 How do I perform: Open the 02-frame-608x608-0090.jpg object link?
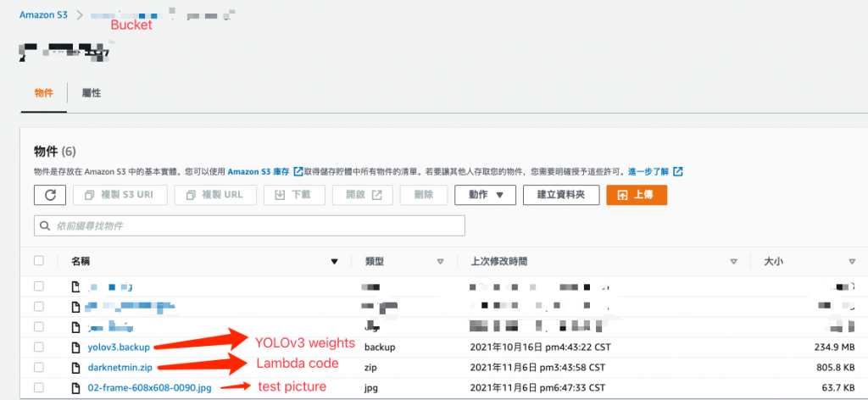tap(149, 388)
